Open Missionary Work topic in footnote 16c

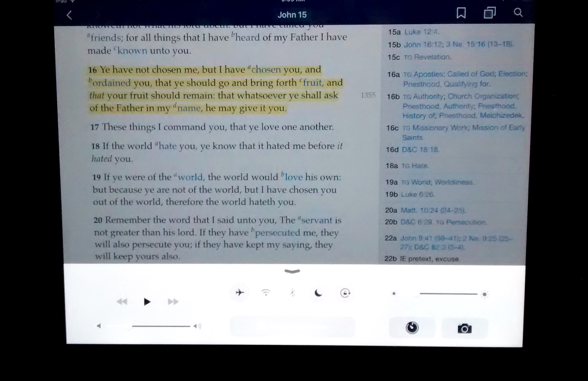441,128
